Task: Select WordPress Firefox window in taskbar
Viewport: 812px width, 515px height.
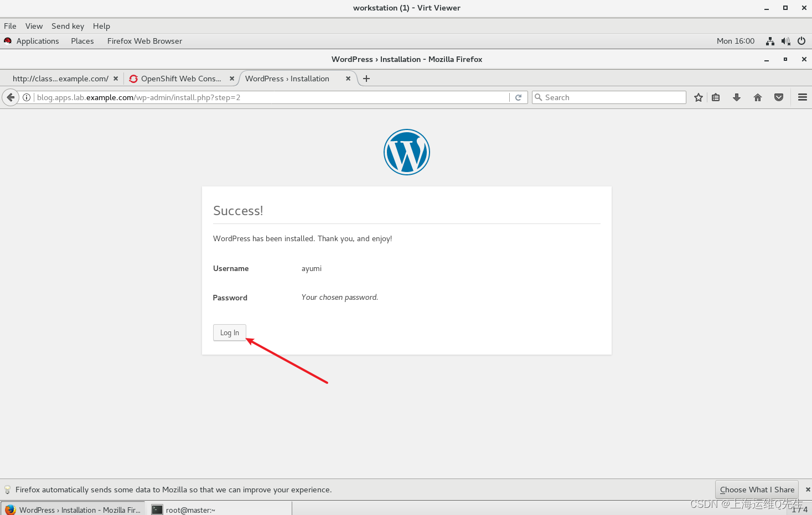Action: (x=73, y=509)
